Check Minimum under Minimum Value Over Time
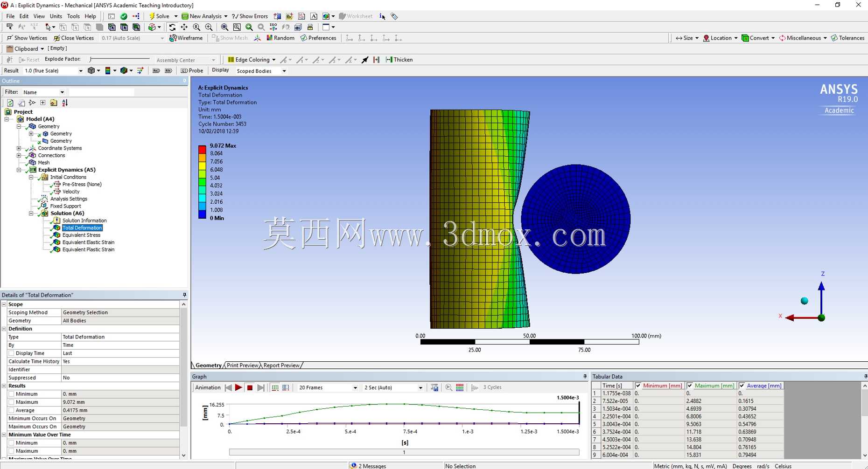868x469 pixels. point(11,443)
